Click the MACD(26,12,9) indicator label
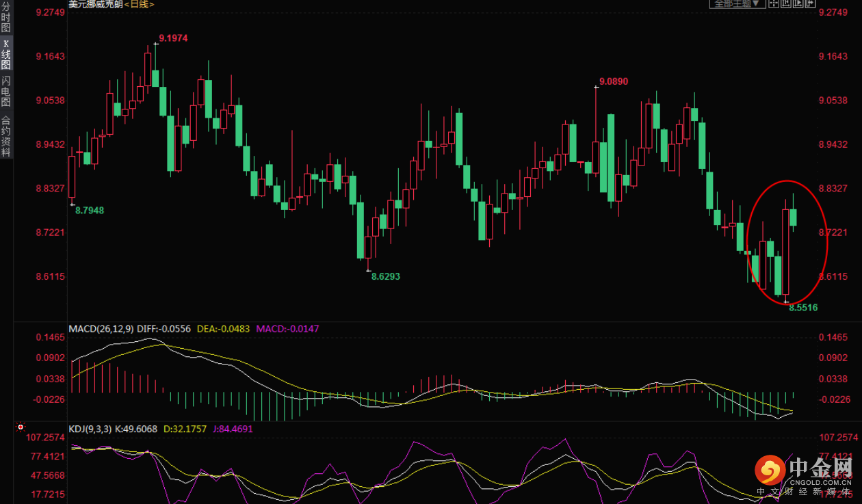The width and height of the screenshot is (862, 504). pyautogui.click(x=101, y=329)
